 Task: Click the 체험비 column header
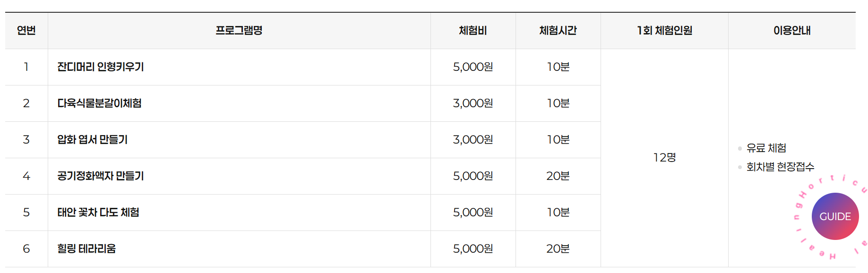click(x=473, y=31)
